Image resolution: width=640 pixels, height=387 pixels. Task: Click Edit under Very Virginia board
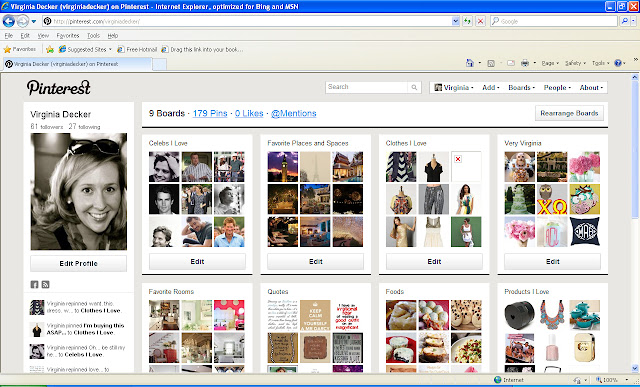[x=553, y=261]
